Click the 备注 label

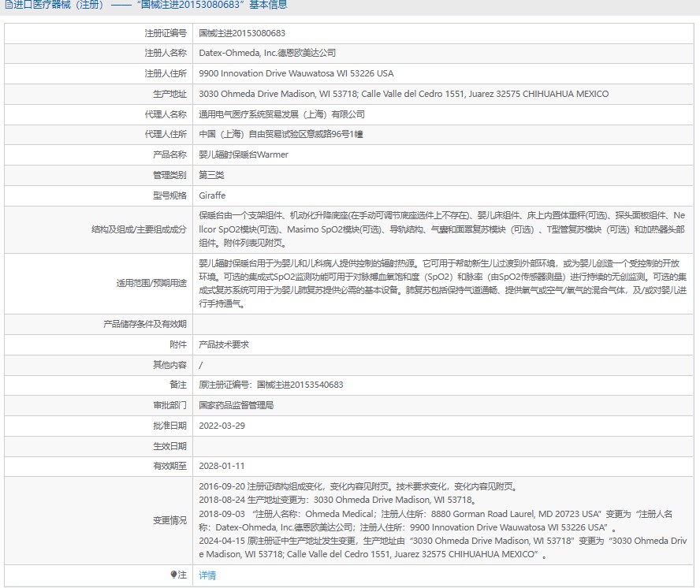tap(178, 385)
